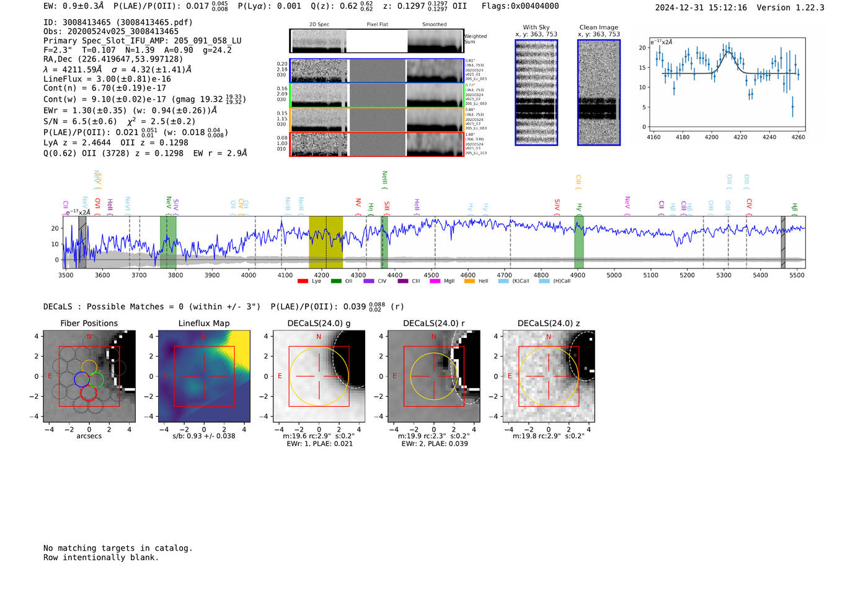868x591 pixels.
Task: Click the green fiber circle in Fiber Positions
Action: [x=96, y=380]
